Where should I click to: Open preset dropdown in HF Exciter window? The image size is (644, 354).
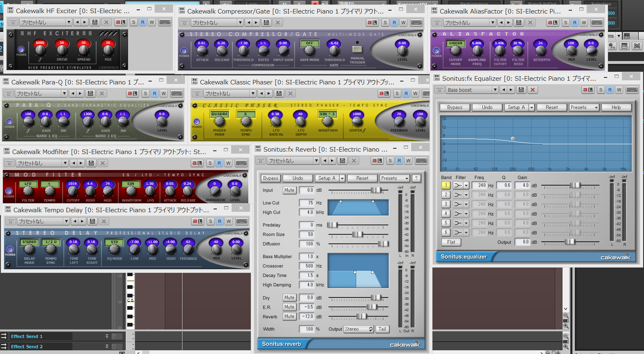[69, 22]
